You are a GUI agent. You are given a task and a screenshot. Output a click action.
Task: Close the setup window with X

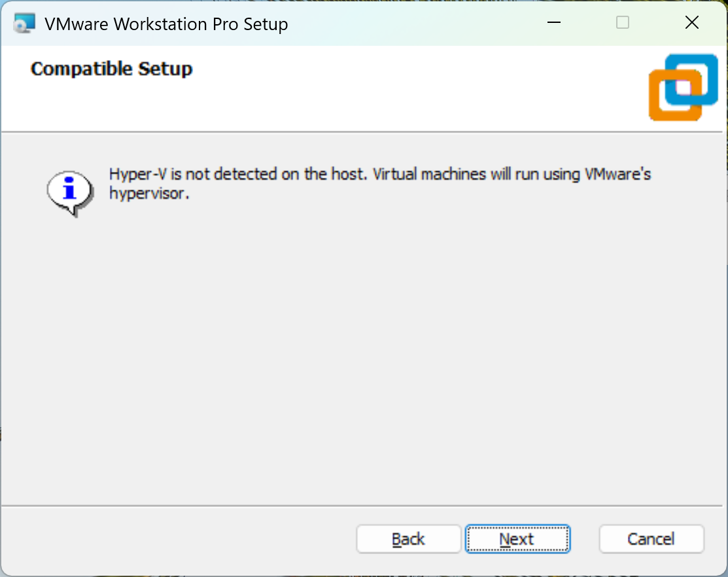(691, 23)
